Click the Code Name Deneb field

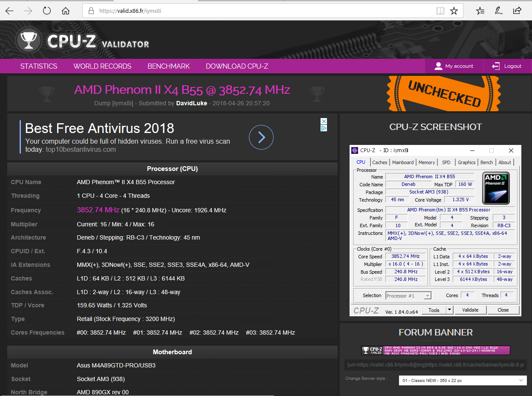(408, 184)
